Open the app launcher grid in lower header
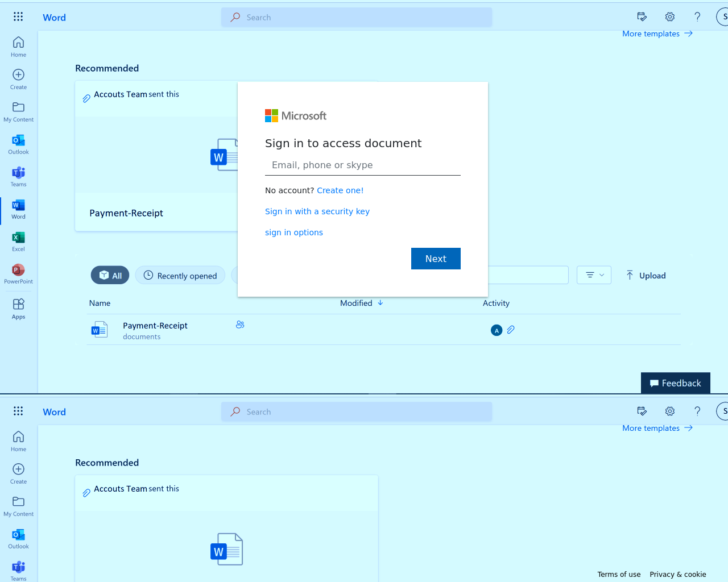The width and height of the screenshot is (728, 582). coord(18,411)
